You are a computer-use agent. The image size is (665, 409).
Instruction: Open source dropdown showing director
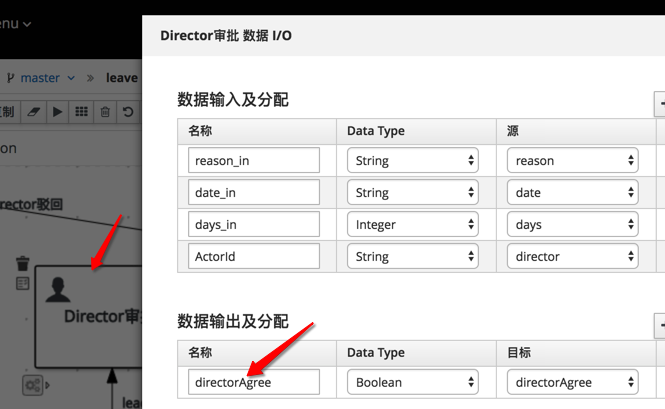(572, 256)
